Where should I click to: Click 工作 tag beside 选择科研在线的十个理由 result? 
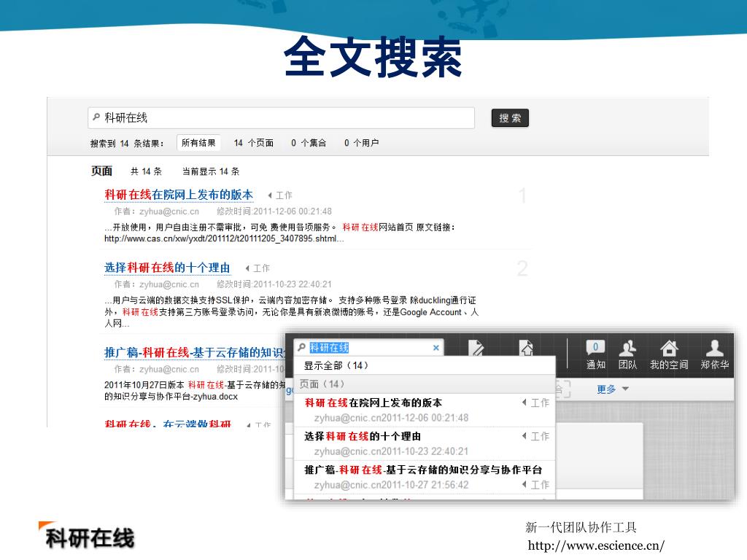pos(258,268)
